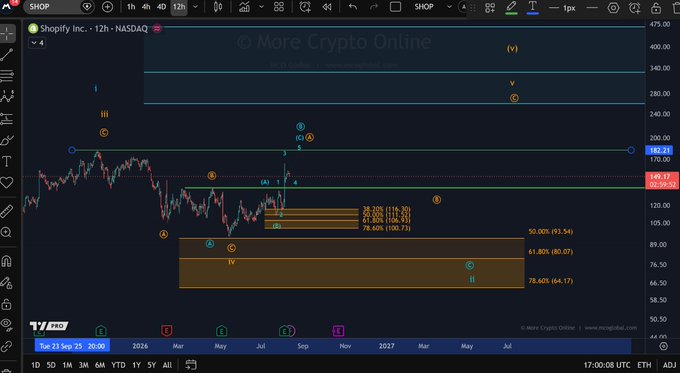Open the layout setup square icon
This screenshot has height=373, width=680.
(x=396, y=7)
